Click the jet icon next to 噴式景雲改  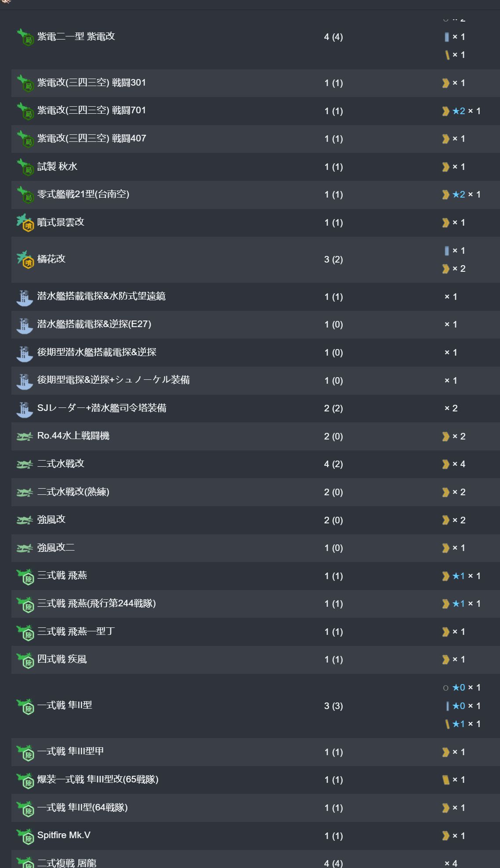tap(25, 223)
